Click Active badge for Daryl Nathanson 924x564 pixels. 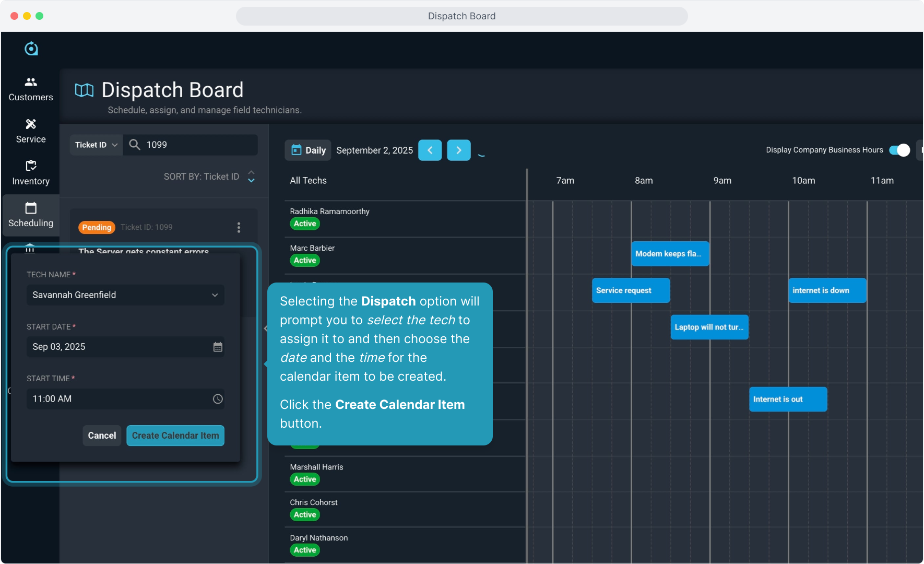click(x=305, y=550)
